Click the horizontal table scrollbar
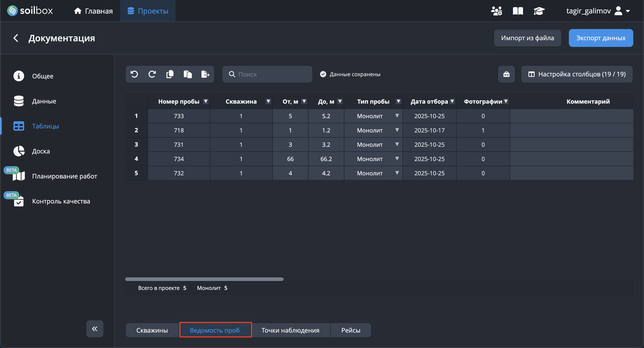644x348 pixels. click(x=204, y=279)
